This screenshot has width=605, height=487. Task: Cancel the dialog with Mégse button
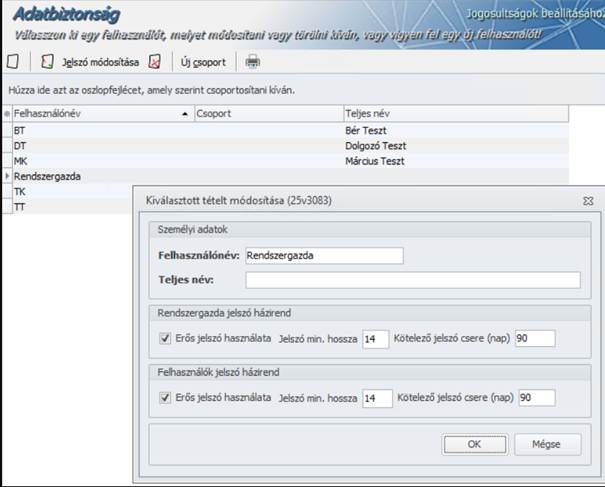(548, 445)
